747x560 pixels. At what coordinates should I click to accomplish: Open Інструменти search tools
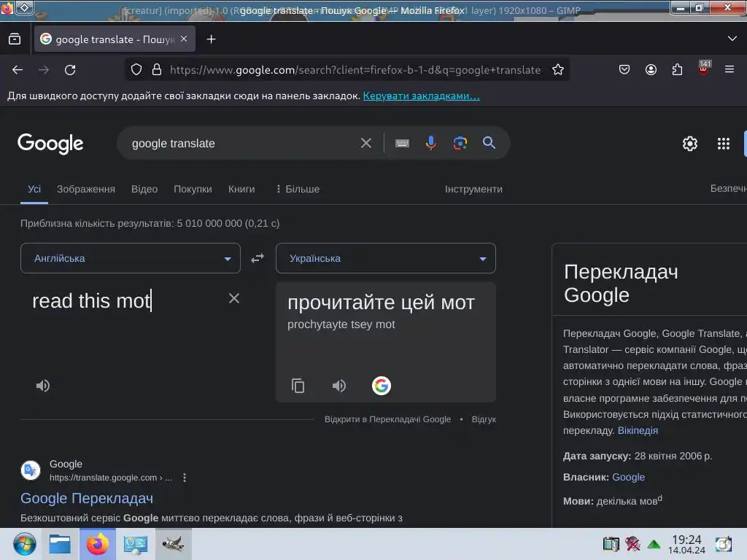[473, 189]
